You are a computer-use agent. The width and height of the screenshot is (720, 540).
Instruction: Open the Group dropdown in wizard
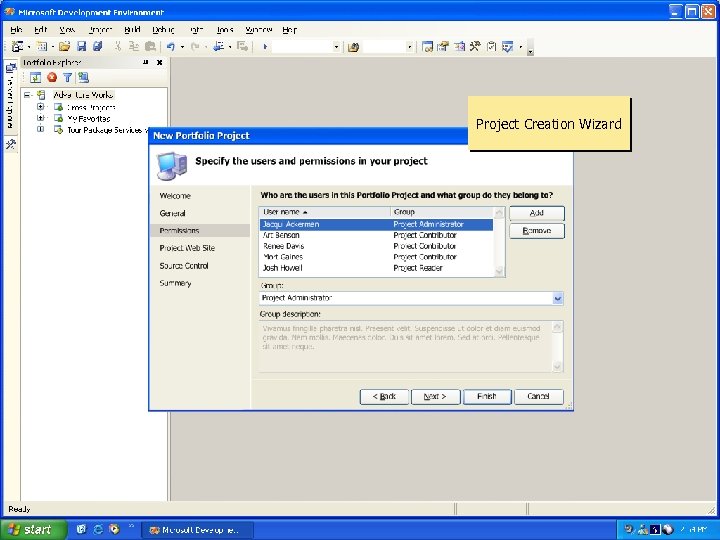557,298
